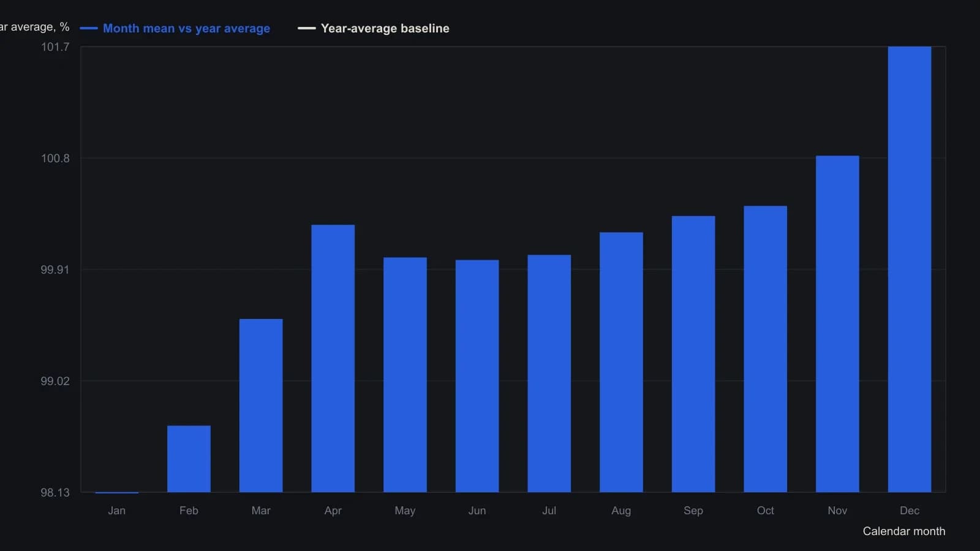Click the 'Apr' axis label
Image resolution: width=980 pixels, height=551 pixels.
pos(333,511)
